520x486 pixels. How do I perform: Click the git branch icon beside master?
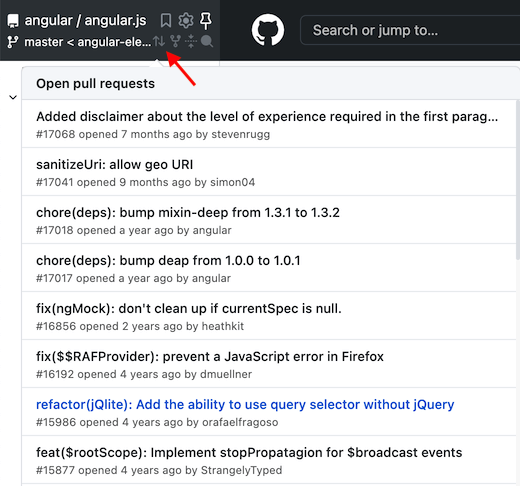point(13,42)
